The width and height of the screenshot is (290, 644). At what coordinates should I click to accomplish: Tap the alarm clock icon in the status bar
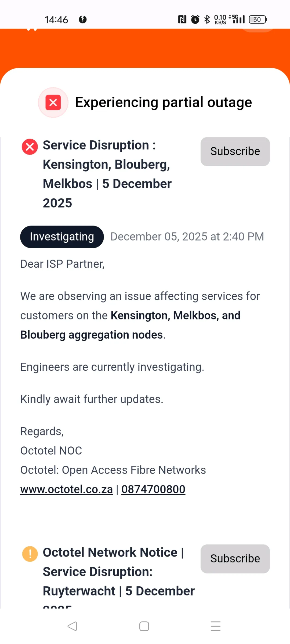tap(195, 19)
